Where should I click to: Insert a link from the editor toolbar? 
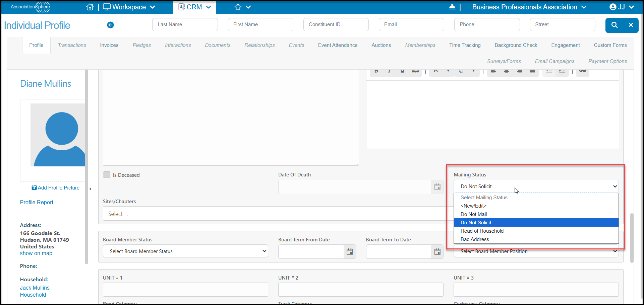pyautogui.click(x=583, y=71)
